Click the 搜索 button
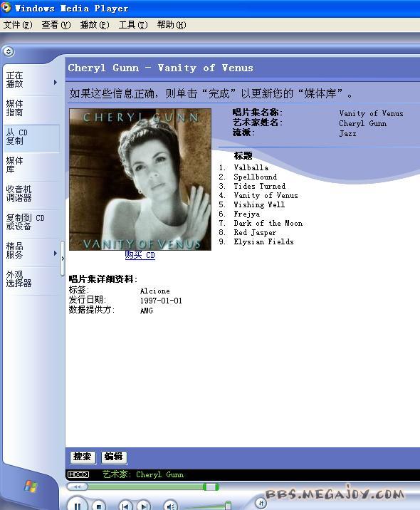420x510 pixels. click(83, 457)
